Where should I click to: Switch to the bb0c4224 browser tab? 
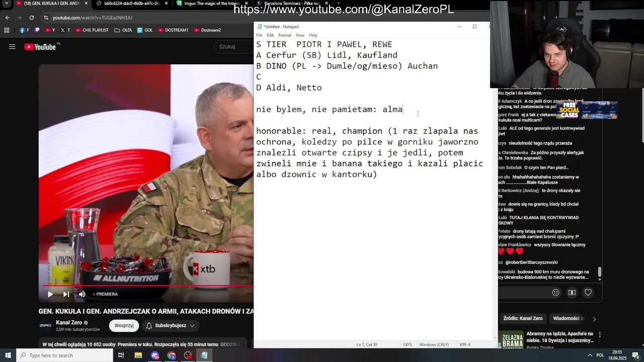click(132, 4)
